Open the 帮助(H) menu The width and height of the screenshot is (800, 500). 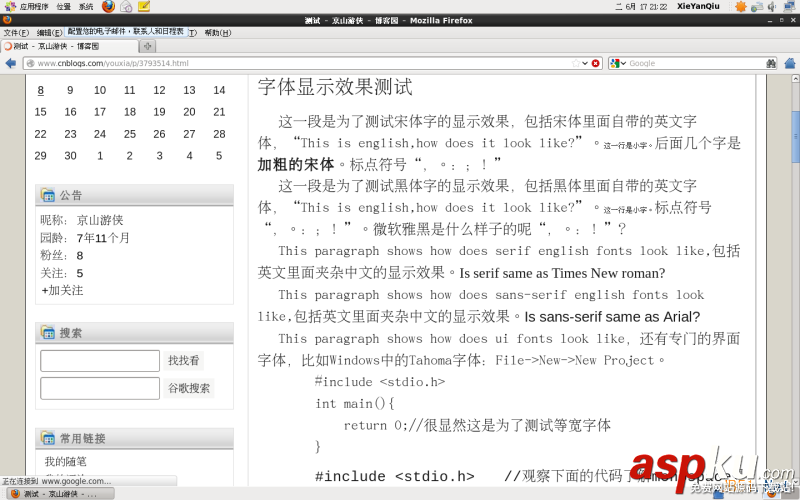click(218, 33)
